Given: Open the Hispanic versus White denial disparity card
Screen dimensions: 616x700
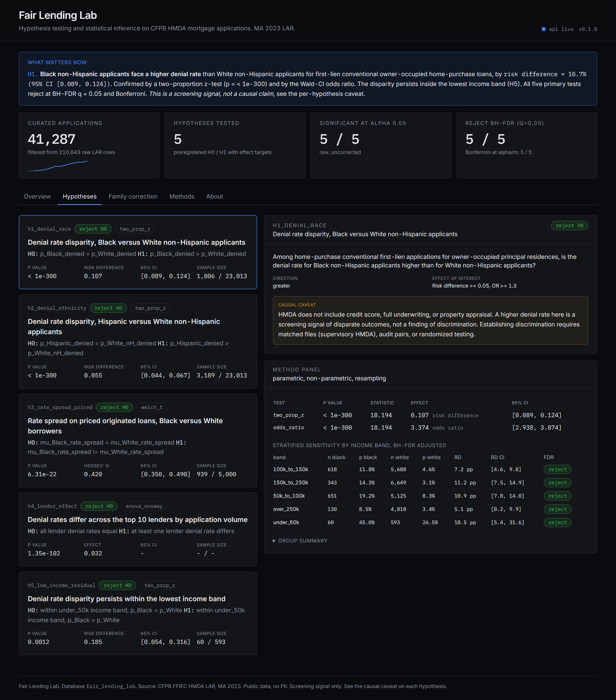Looking at the screenshot, I should click(x=138, y=341).
